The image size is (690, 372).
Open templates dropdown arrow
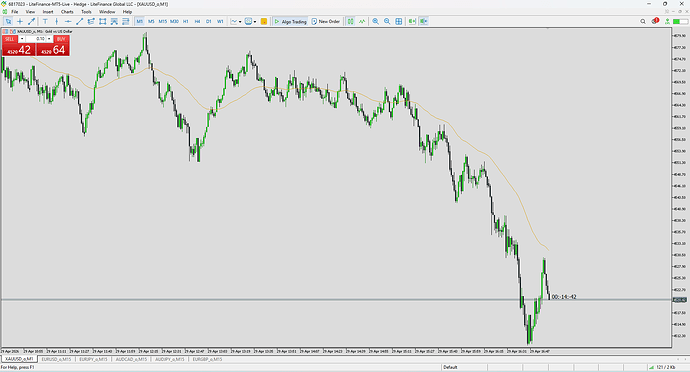255,22
